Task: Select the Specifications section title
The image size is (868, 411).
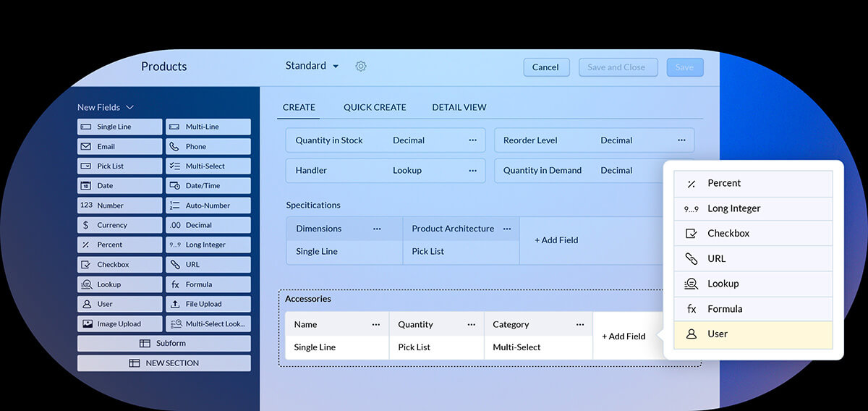Action: (x=313, y=205)
